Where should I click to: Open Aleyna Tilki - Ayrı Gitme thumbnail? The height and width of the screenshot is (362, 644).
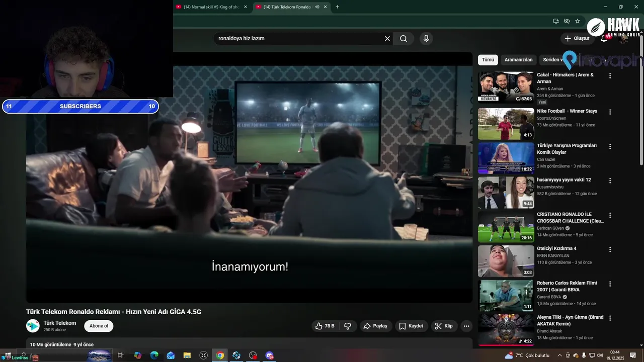(x=506, y=330)
